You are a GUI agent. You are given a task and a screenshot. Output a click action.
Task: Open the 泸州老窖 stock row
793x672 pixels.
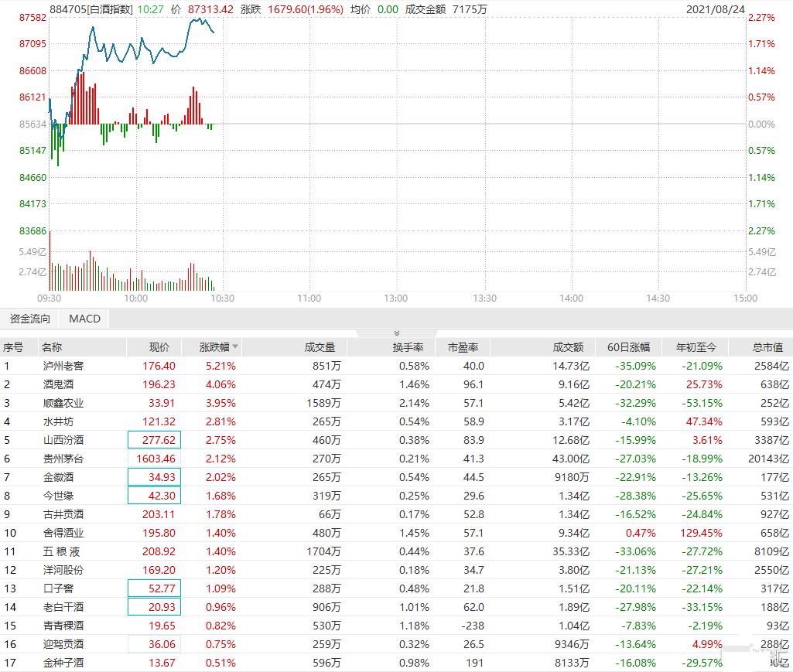[x=63, y=366]
